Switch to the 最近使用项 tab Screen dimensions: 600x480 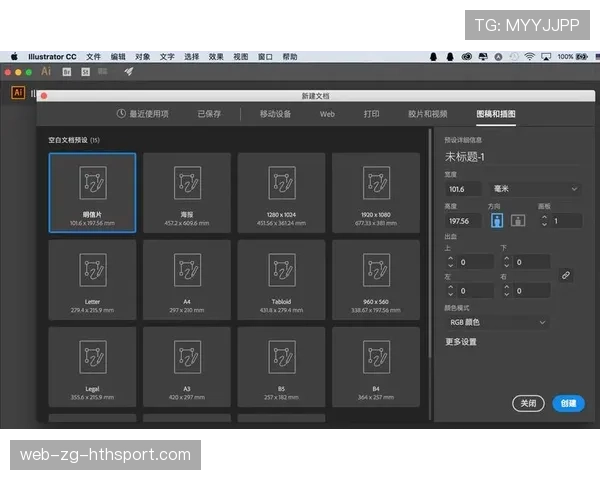(143, 114)
